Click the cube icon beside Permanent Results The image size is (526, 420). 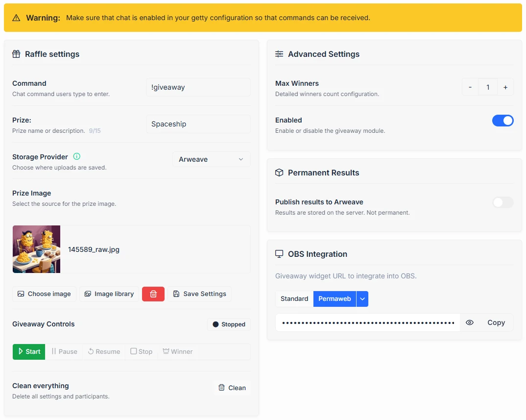pos(279,173)
